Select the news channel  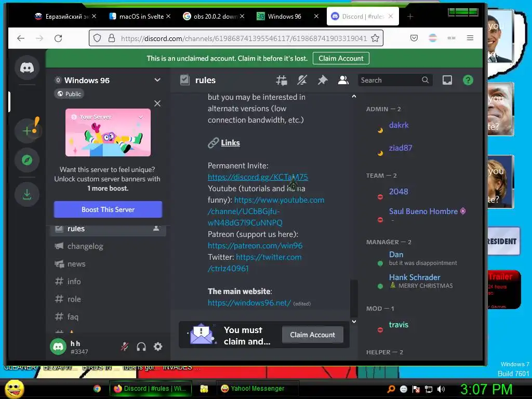coord(108,263)
